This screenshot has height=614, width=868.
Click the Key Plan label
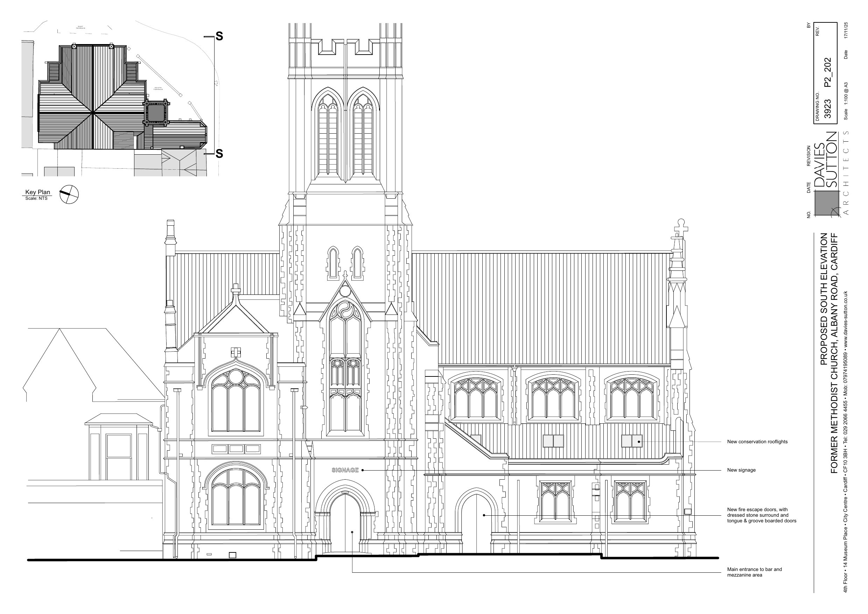point(37,192)
